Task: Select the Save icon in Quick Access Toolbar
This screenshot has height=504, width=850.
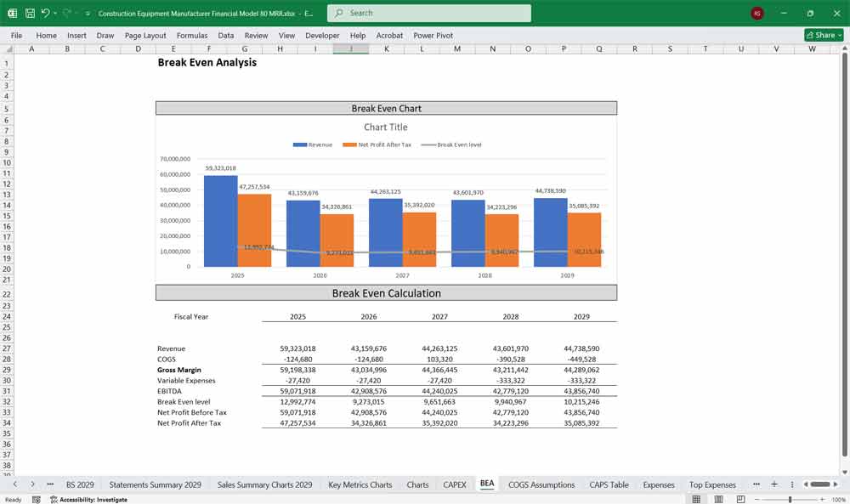Action: pyautogui.click(x=29, y=14)
